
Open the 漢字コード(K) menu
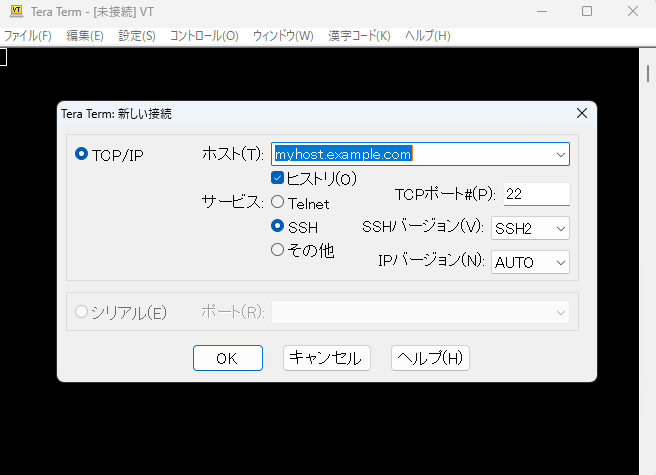click(x=357, y=35)
